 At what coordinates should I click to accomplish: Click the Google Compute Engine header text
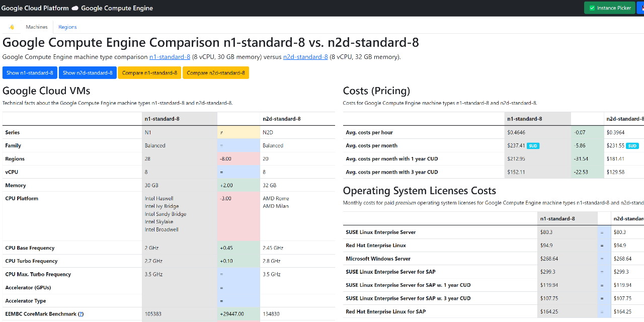117,8
